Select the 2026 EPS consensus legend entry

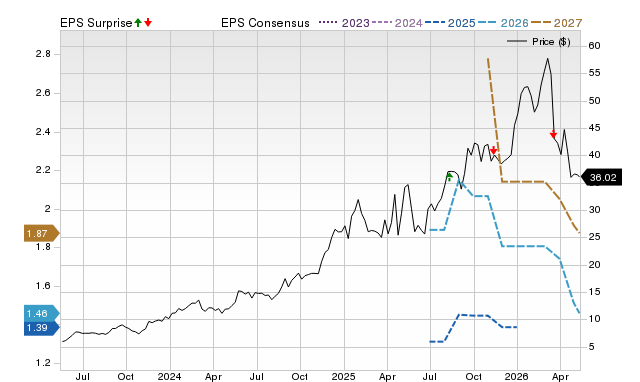503,23
